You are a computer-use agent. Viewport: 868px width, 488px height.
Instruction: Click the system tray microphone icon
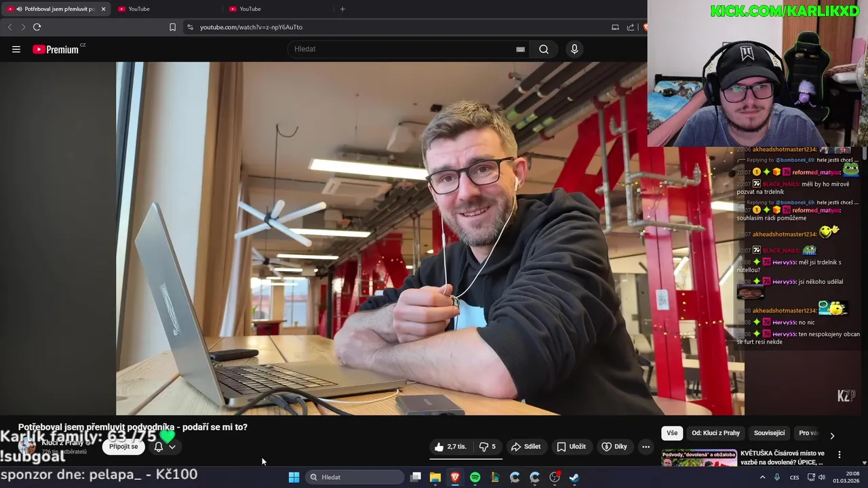[777, 477]
